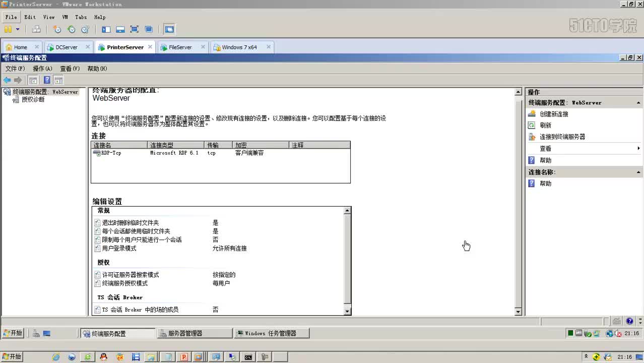The height and width of the screenshot is (363, 644).
Task: Pause the virtual machine from VMware toolbar
Action: coord(8,29)
